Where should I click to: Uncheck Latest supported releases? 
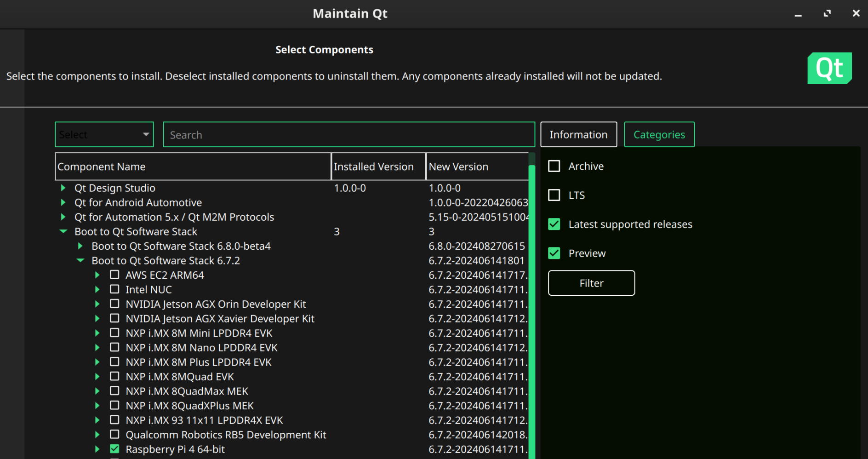[554, 224]
